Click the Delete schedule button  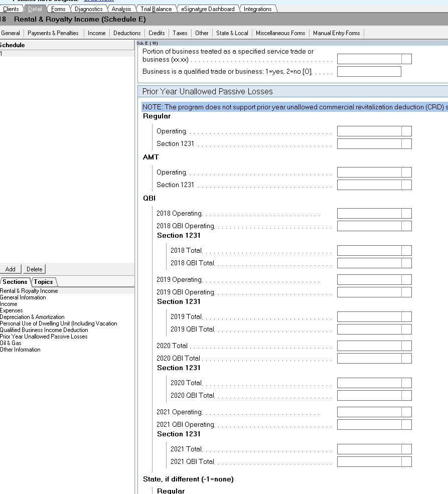point(34,269)
